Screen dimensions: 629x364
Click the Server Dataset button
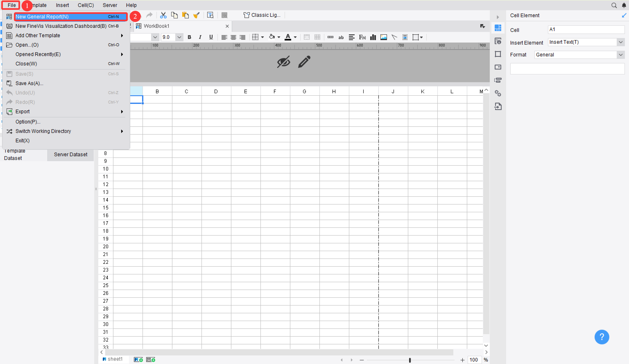coord(70,154)
